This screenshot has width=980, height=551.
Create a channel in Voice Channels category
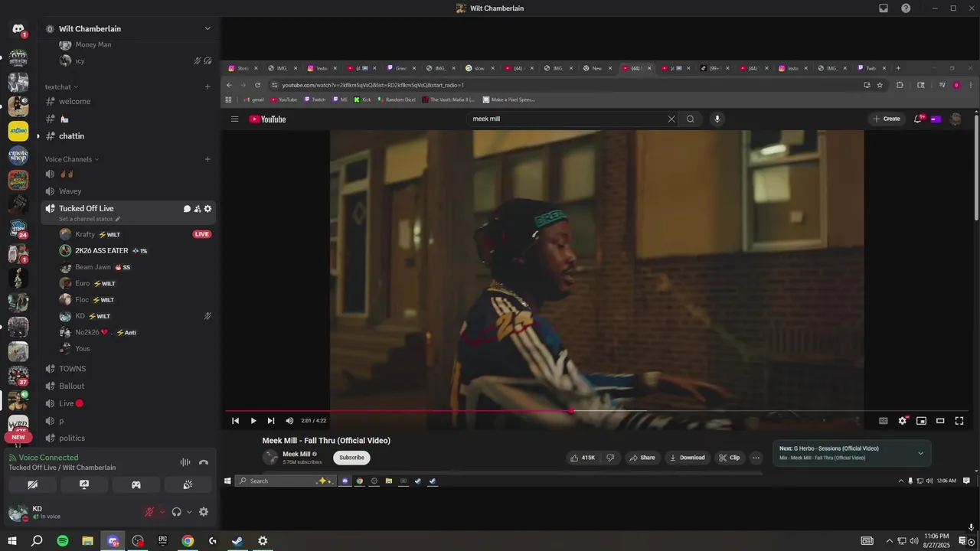coord(207,159)
